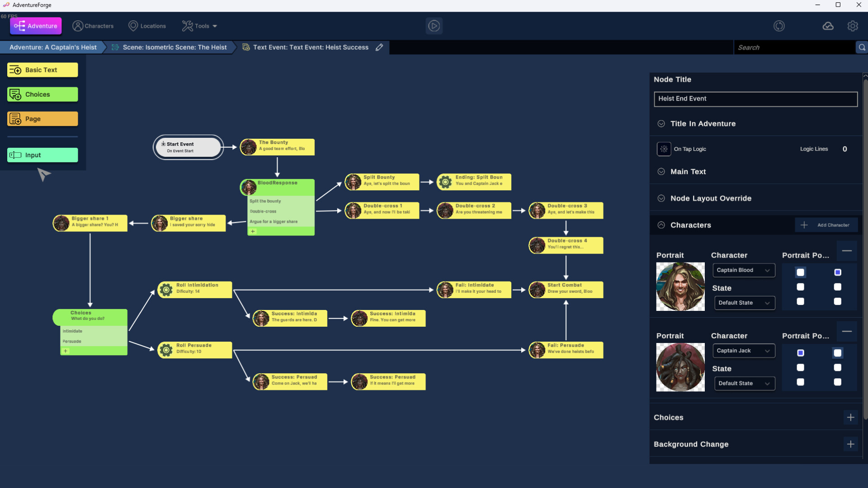Click the cloud sync status icon
Image resolution: width=868 pixels, height=488 pixels.
pos(828,26)
